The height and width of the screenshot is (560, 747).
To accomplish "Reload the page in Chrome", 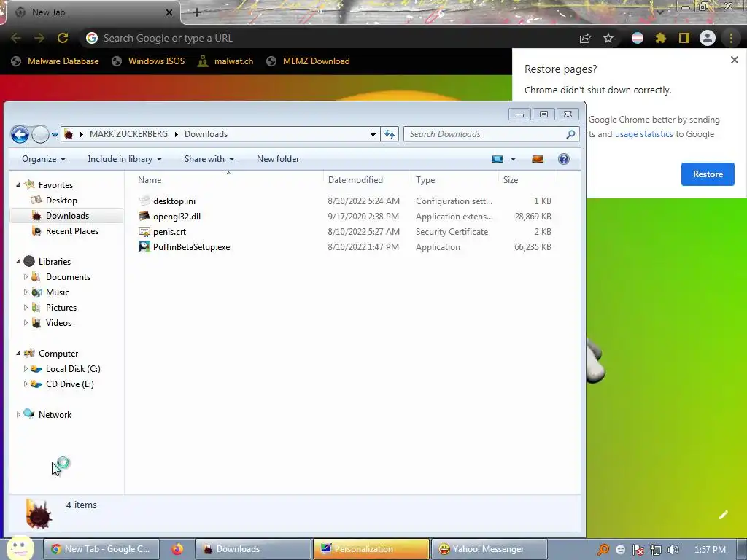I will (x=63, y=38).
